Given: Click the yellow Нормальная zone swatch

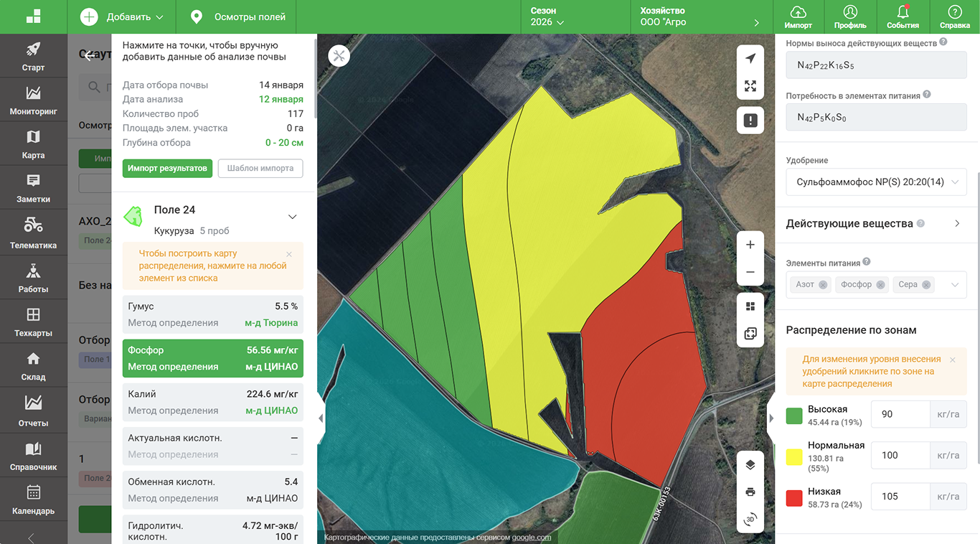Looking at the screenshot, I should [794, 457].
